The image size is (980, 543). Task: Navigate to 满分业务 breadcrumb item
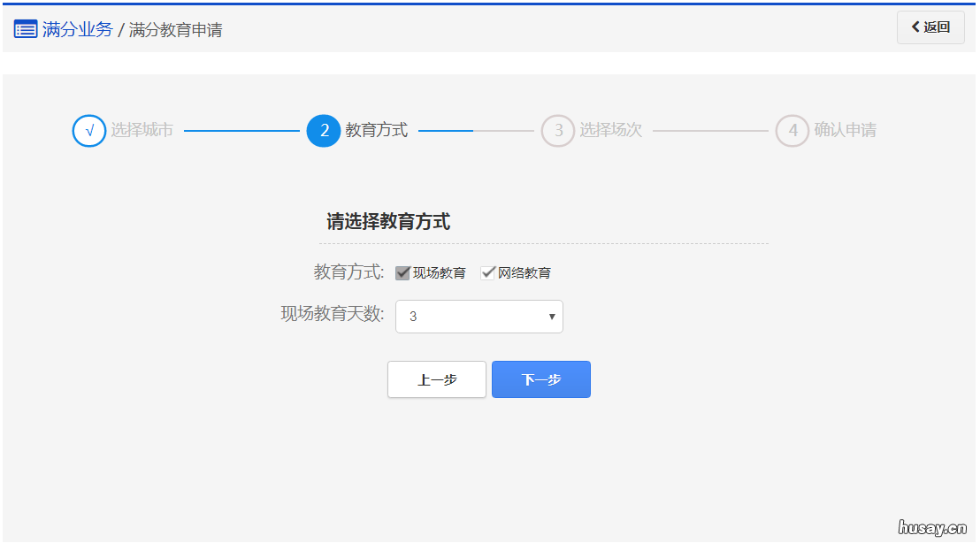point(75,29)
